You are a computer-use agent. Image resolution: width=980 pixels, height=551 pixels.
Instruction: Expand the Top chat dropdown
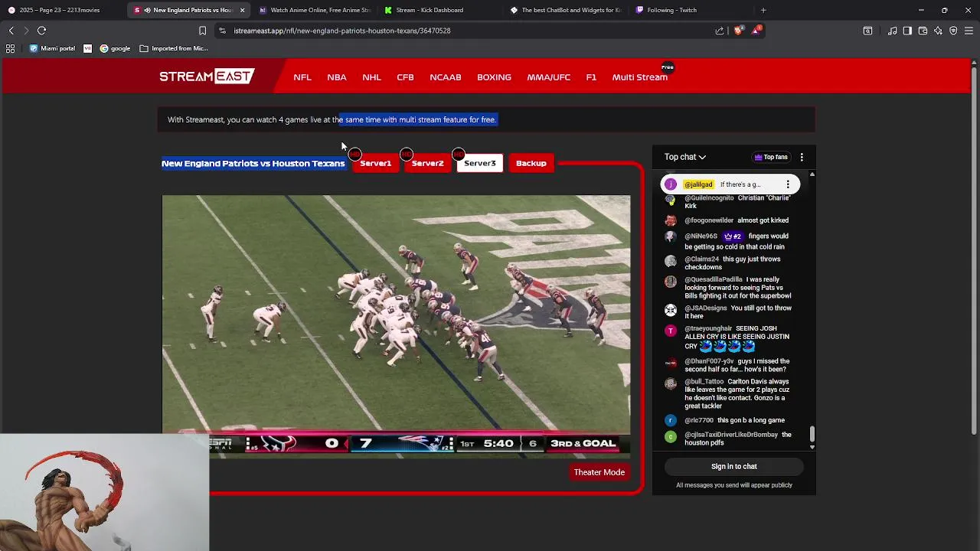(685, 157)
